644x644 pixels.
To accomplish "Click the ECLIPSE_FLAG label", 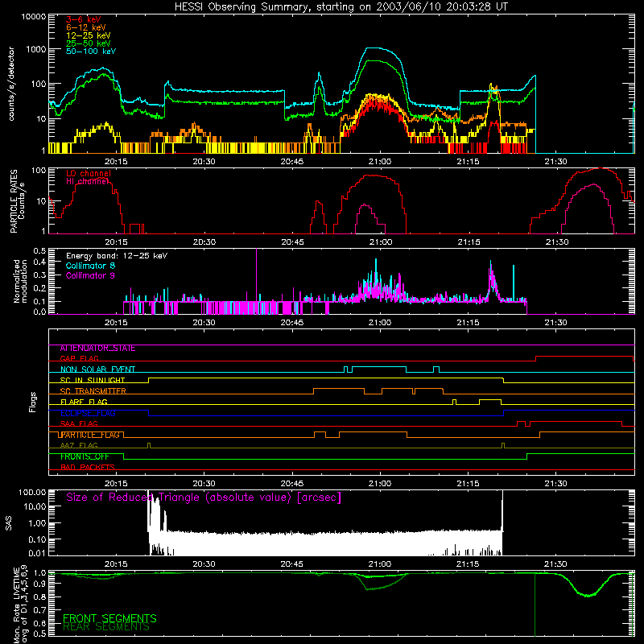I will 88,413.
